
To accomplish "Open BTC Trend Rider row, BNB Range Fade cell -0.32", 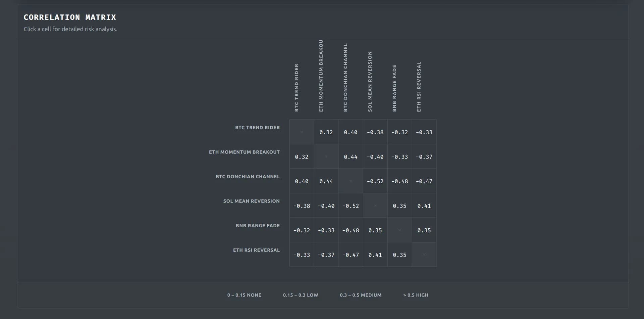I will click(x=399, y=132).
